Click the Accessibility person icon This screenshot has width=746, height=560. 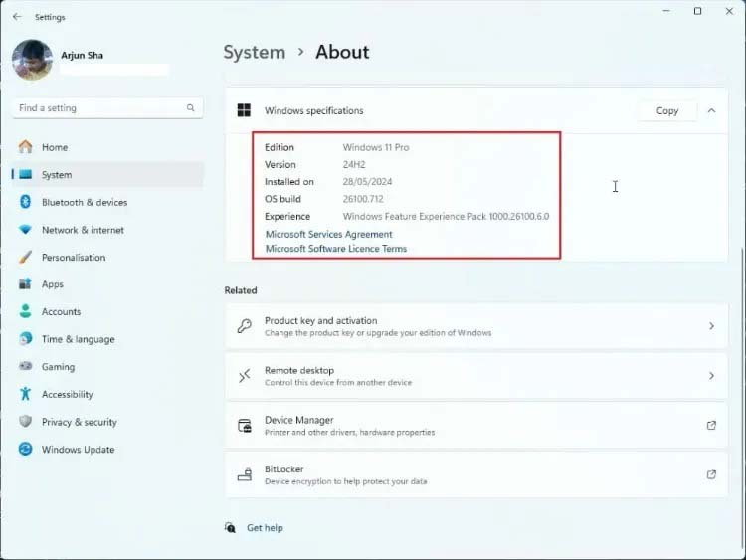coord(25,394)
